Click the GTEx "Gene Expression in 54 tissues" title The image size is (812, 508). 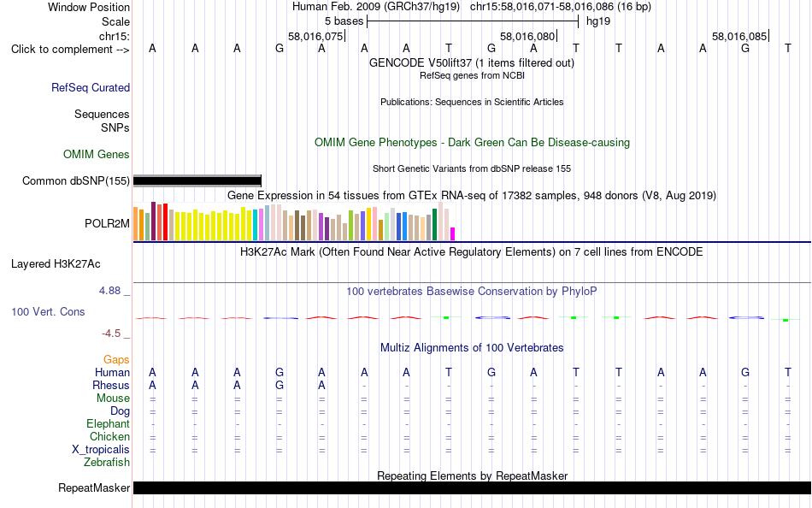[472, 196]
